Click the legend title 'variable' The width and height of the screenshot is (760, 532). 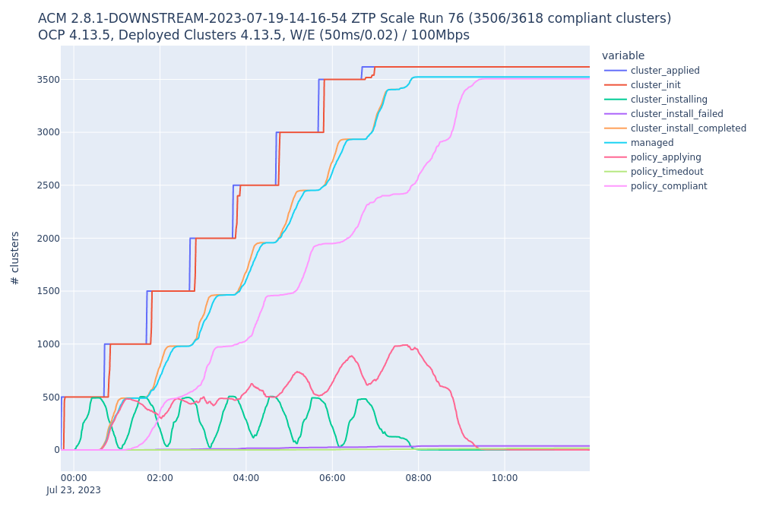coord(623,55)
